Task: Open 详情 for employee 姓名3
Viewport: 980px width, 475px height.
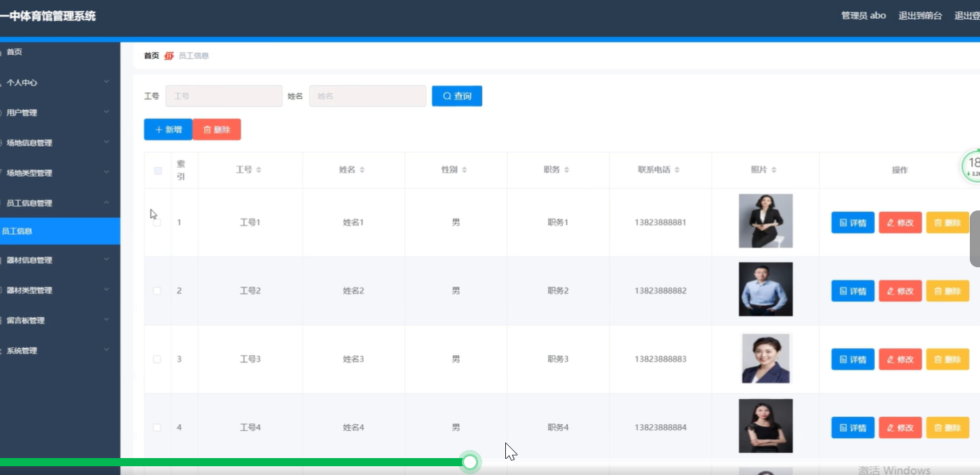Action: [x=852, y=359]
